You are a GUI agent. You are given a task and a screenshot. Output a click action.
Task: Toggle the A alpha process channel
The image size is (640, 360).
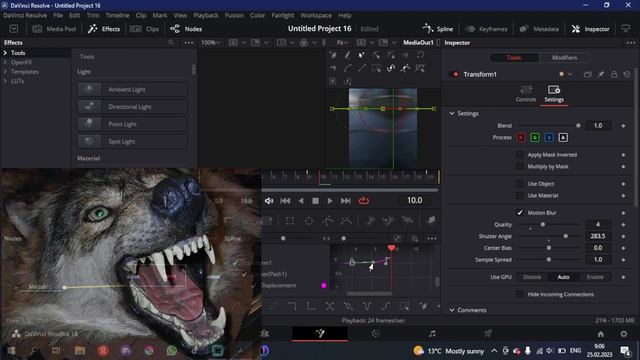[x=563, y=138]
